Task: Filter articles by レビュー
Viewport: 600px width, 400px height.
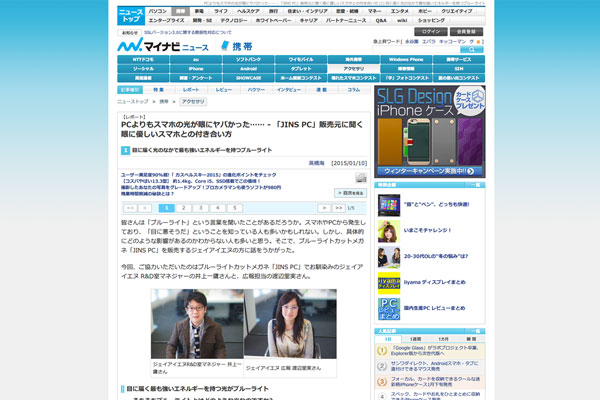Action: coord(224,90)
